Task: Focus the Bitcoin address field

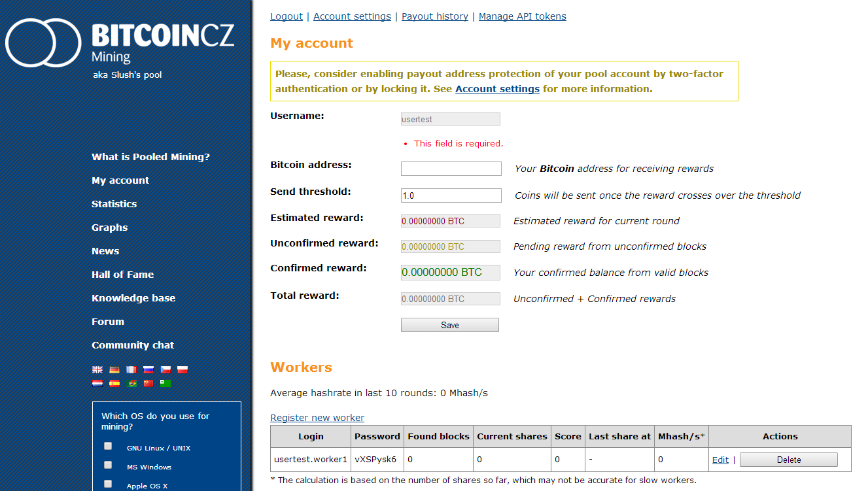Action: pos(451,169)
